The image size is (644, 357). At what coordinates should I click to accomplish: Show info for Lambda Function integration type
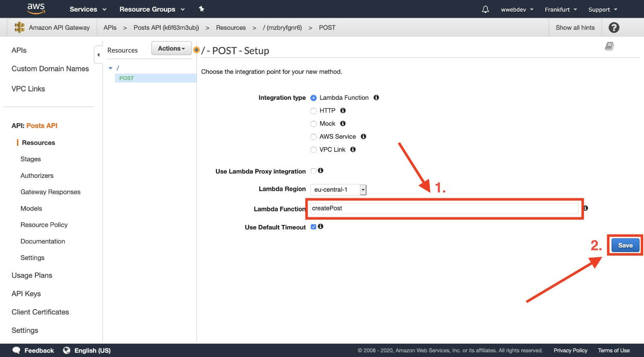(376, 97)
